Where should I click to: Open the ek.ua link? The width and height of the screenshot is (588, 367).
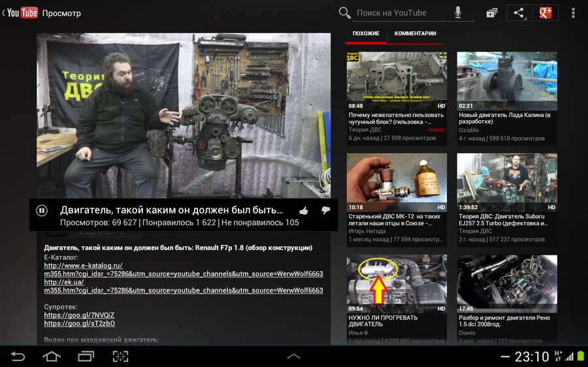pos(184,286)
